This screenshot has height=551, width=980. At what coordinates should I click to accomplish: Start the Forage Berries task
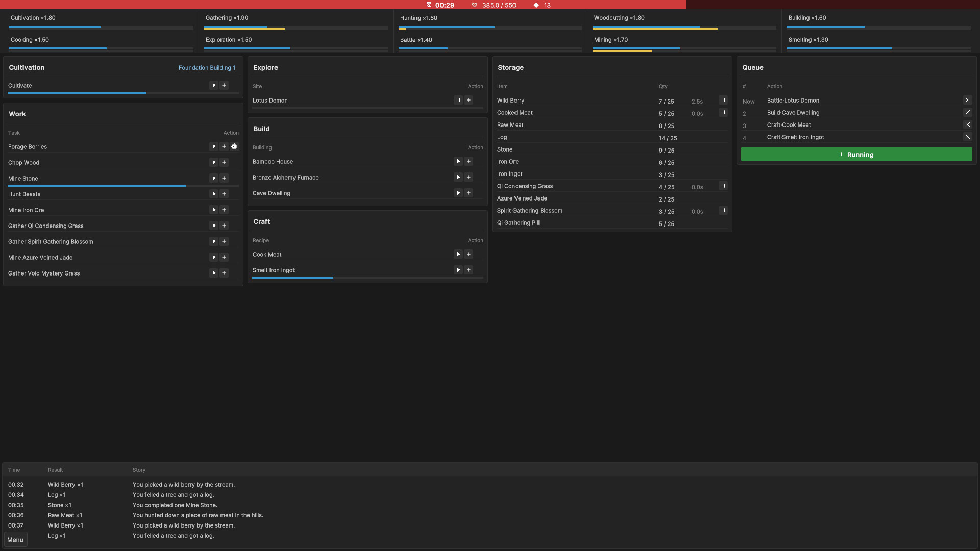214,146
